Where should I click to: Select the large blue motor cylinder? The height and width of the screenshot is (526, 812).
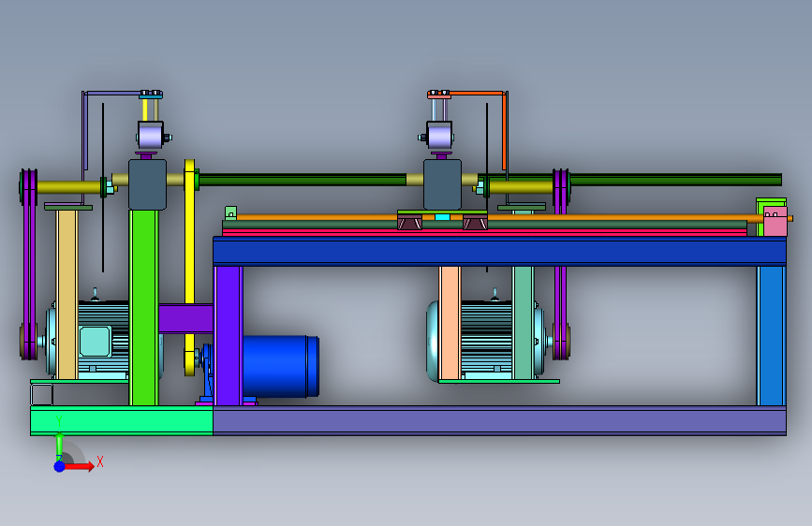(x=281, y=367)
